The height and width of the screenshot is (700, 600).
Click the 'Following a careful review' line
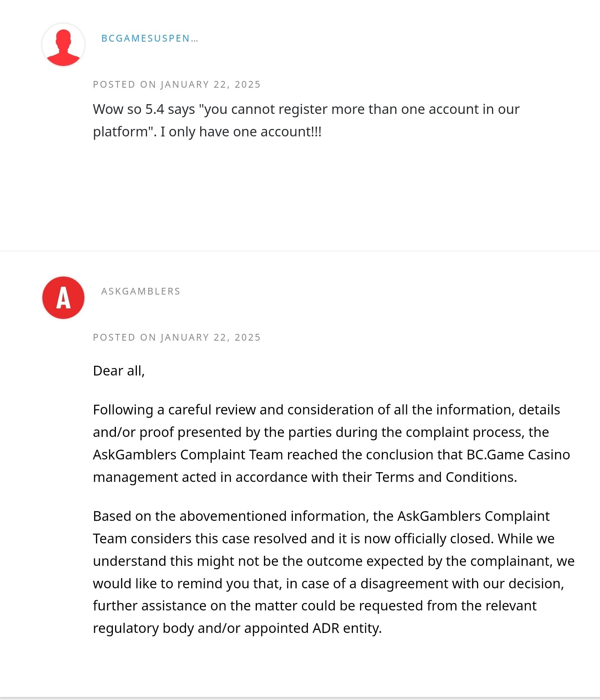click(x=326, y=410)
